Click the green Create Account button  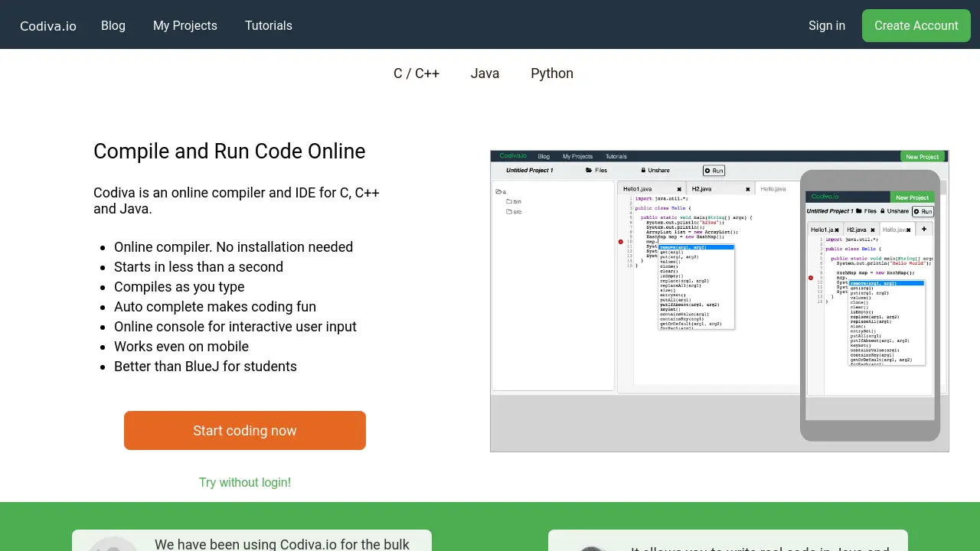916,25
